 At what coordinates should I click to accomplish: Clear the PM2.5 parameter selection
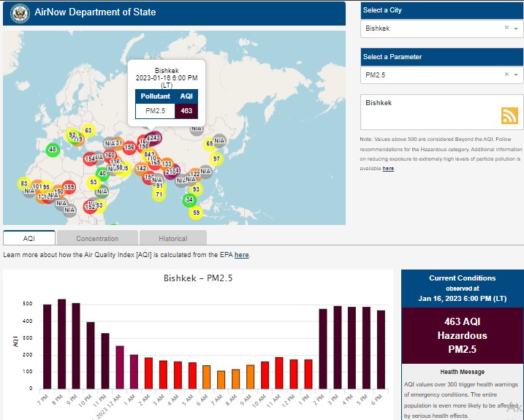tap(506, 75)
